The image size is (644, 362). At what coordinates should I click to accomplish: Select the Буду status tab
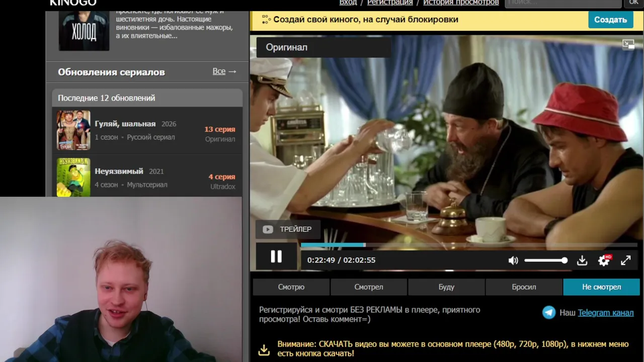tap(446, 287)
